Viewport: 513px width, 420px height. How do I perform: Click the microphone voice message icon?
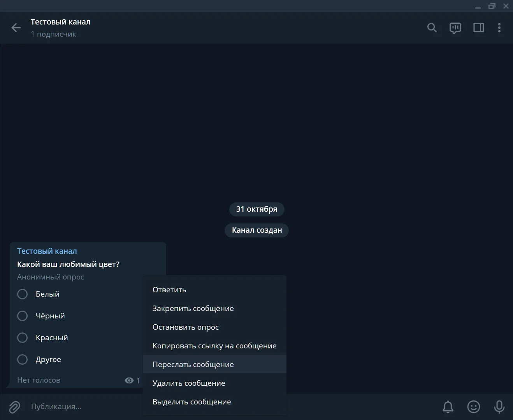tap(499, 407)
